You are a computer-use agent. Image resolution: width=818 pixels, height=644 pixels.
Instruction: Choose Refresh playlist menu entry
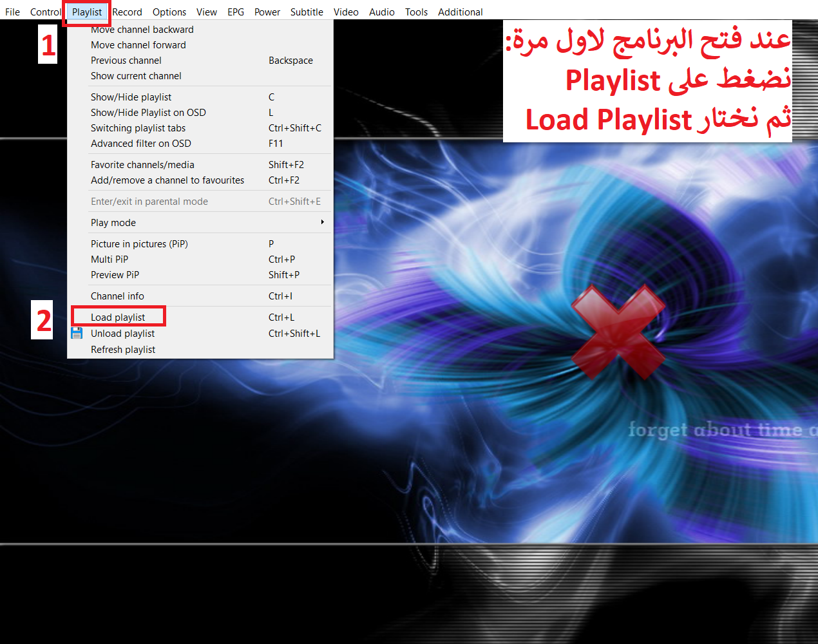[x=123, y=349]
